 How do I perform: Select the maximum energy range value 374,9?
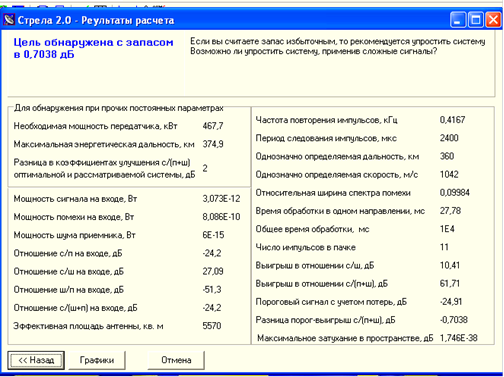click(213, 144)
